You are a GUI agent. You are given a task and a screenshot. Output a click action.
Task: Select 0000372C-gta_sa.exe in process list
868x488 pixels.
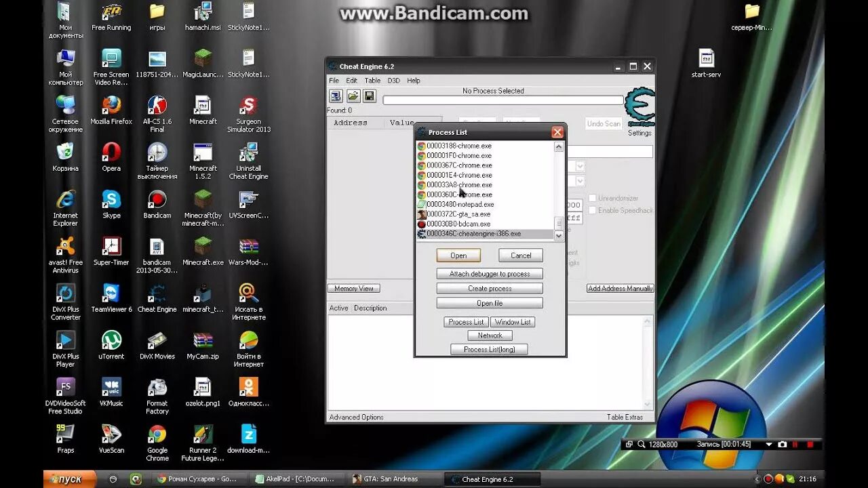[485, 214]
